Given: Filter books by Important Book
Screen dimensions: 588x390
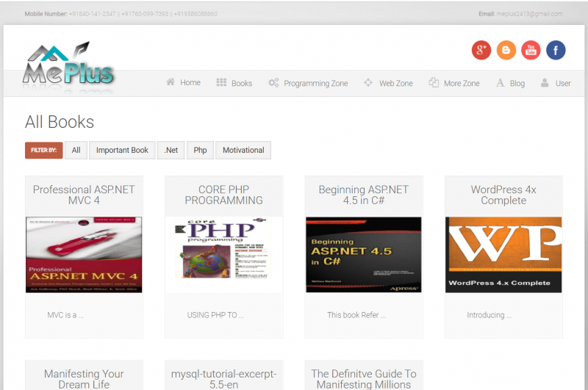Looking at the screenshot, I should 122,151.
